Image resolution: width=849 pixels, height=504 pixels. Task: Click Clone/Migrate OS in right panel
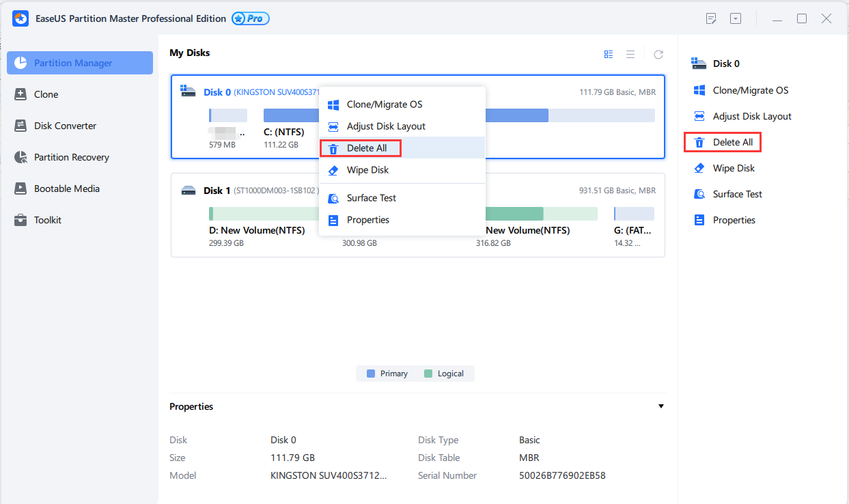click(750, 90)
